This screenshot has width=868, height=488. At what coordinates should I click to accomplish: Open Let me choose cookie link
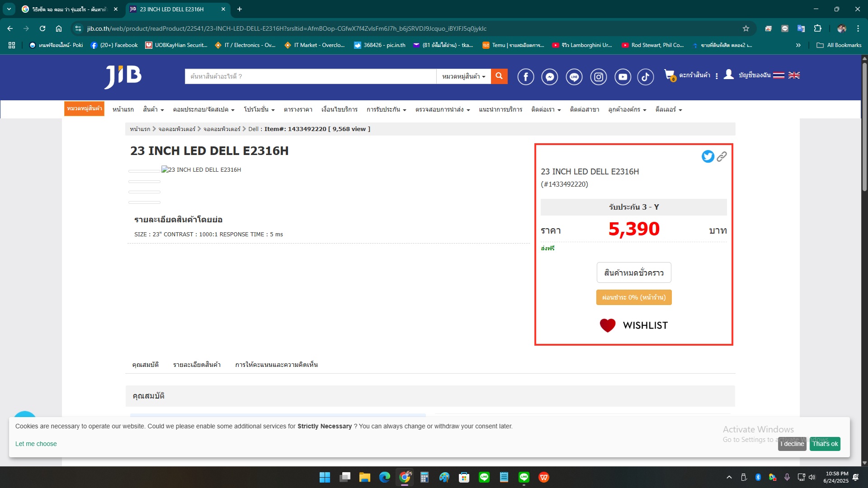click(36, 444)
